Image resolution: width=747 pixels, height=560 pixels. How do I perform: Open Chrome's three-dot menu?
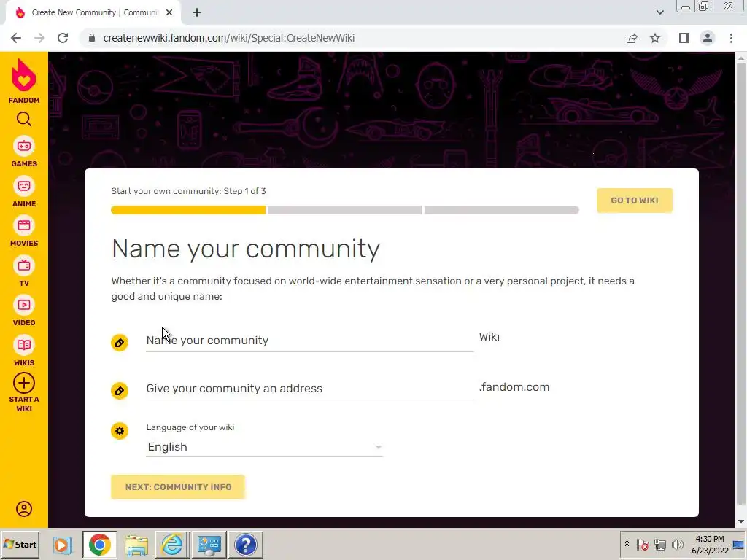pyautogui.click(x=731, y=38)
